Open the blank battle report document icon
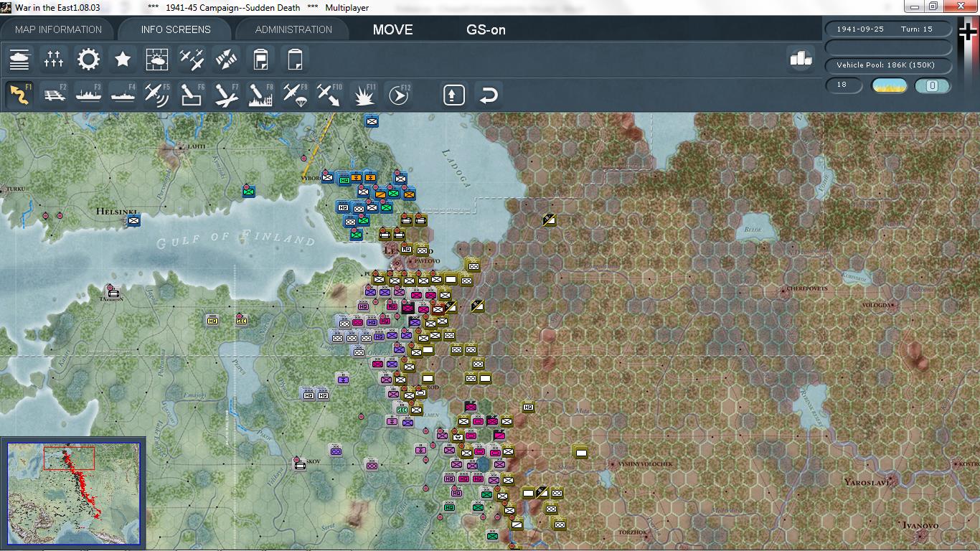980x551 pixels. 295,60
